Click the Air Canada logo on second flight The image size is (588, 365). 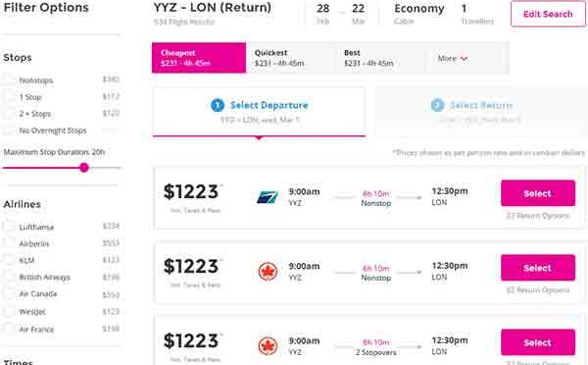pyautogui.click(x=268, y=272)
